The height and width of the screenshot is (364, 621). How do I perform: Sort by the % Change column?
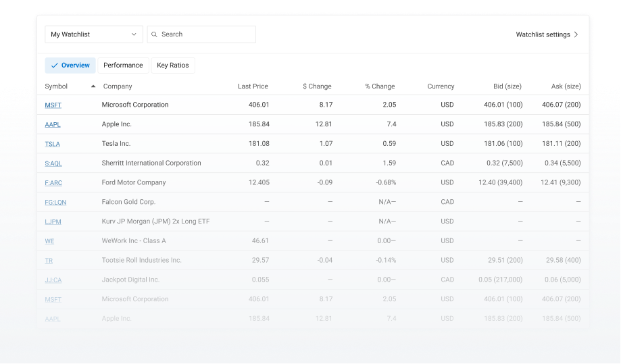(x=380, y=86)
